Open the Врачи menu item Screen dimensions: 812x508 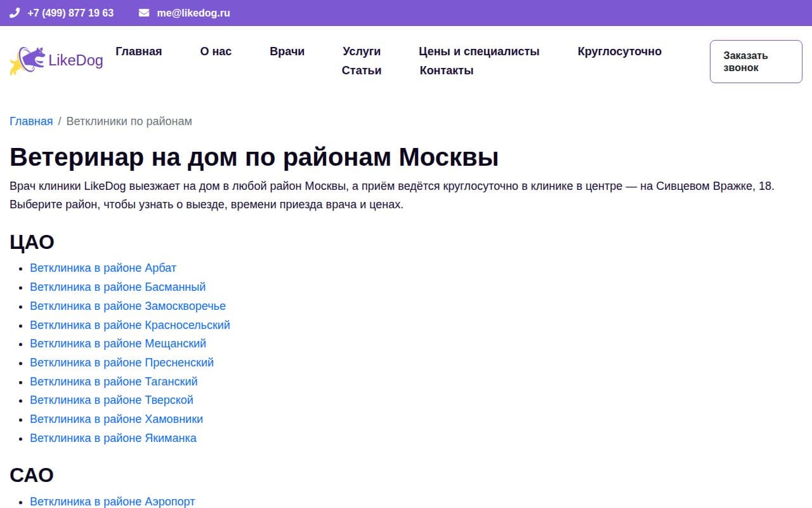[287, 51]
